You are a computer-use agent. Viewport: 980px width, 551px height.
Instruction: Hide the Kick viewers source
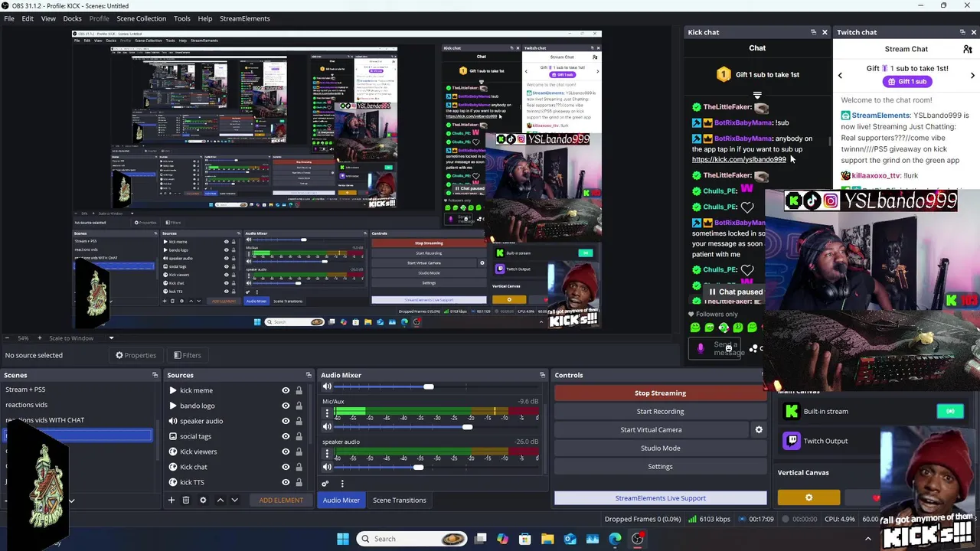pos(286,452)
